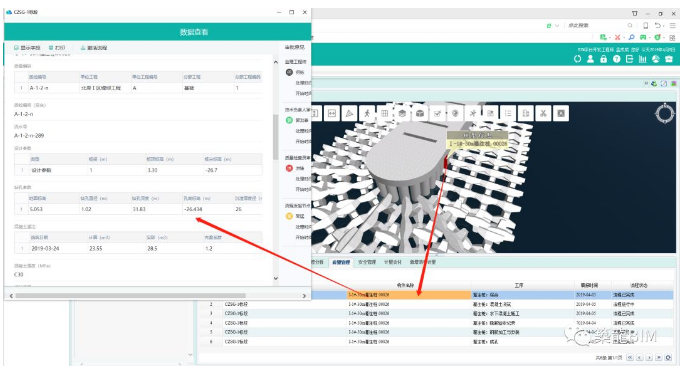Click the split panel tool next to scissors

(526, 113)
